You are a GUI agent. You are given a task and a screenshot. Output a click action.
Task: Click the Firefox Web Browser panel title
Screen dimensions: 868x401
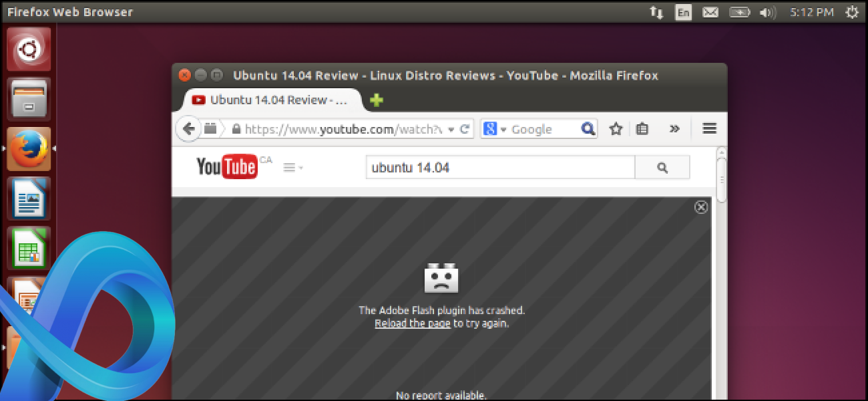point(70,12)
